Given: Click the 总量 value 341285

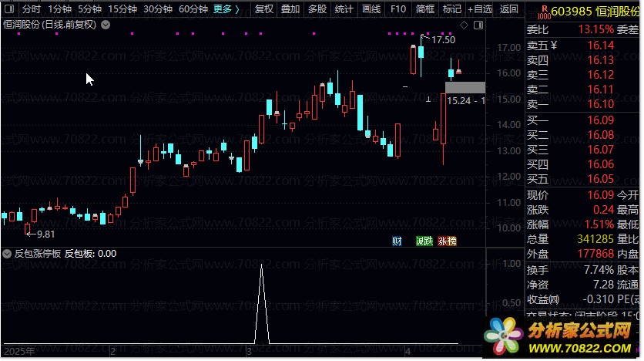Looking at the screenshot, I should tap(595, 239).
